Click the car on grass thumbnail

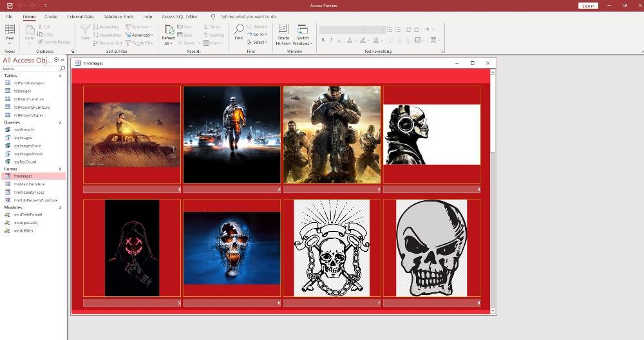point(132,135)
